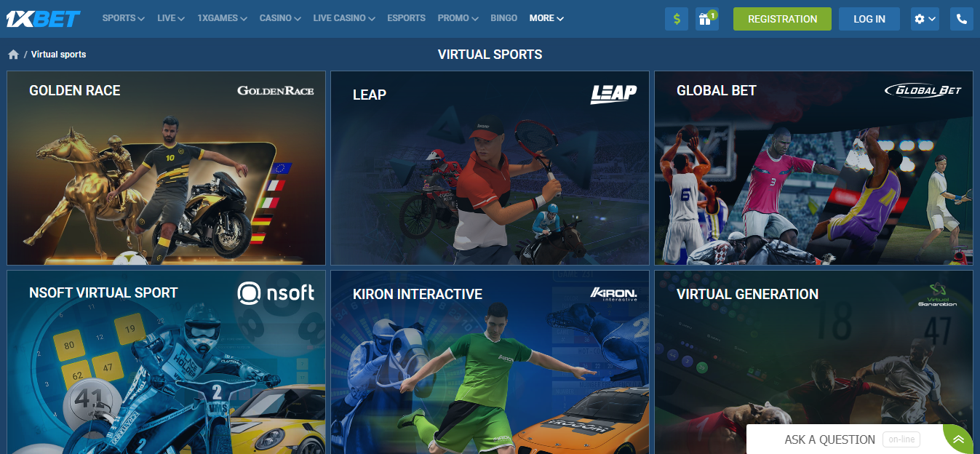
Task: Expand the Live Casino menu
Action: click(344, 18)
